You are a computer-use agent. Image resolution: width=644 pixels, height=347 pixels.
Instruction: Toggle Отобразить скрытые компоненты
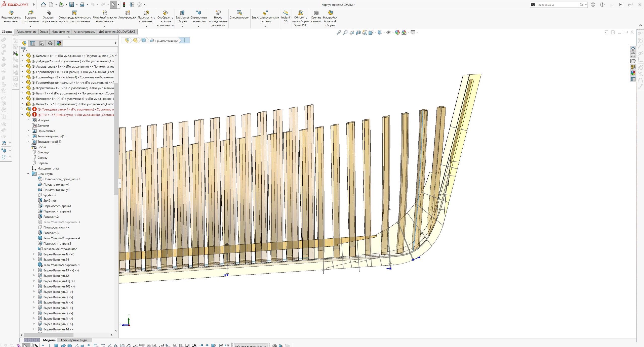[x=165, y=13]
